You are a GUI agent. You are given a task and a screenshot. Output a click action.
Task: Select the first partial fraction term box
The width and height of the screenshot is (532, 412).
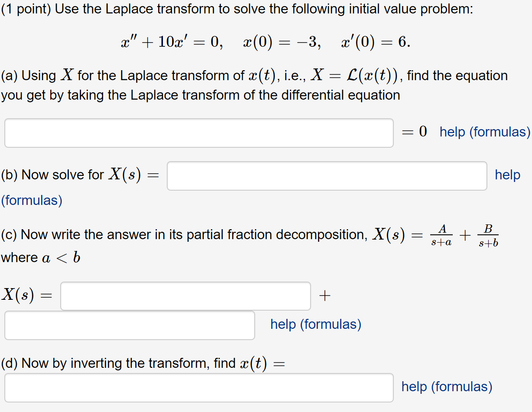click(x=185, y=296)
